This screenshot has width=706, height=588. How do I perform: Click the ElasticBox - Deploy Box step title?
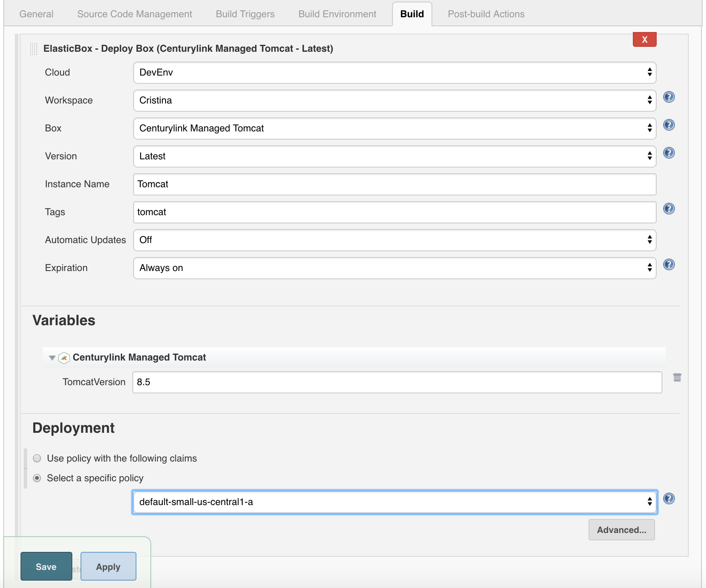pyautogui.click(x=188, y=48)
